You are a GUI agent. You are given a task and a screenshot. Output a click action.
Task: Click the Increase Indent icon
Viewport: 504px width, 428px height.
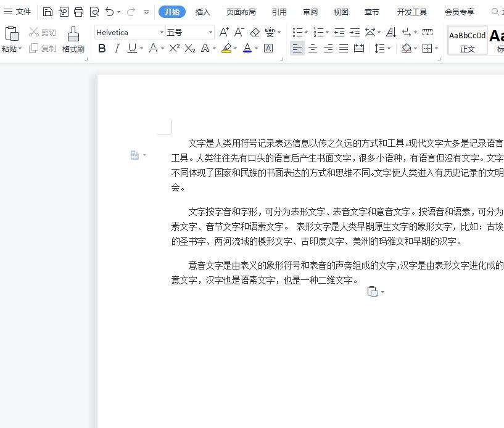(355, 32)
